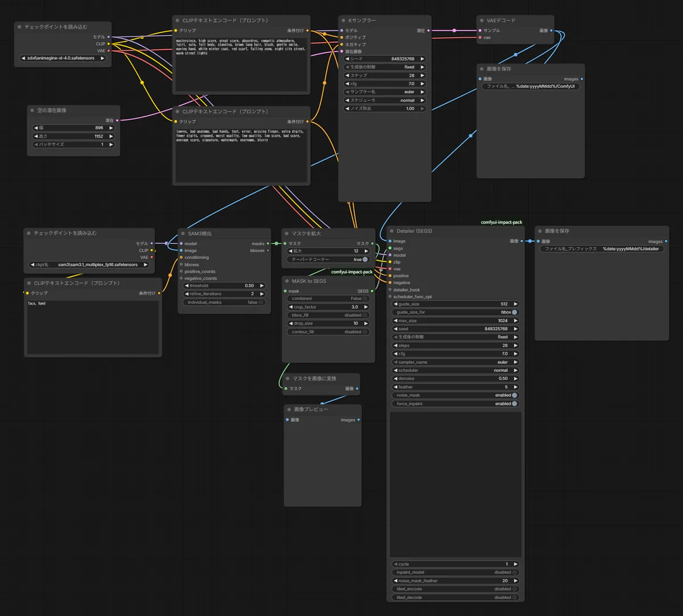Collapse the detailer 画像を保存 node title dot
The image size is (683, 616).
pos(540,231)
